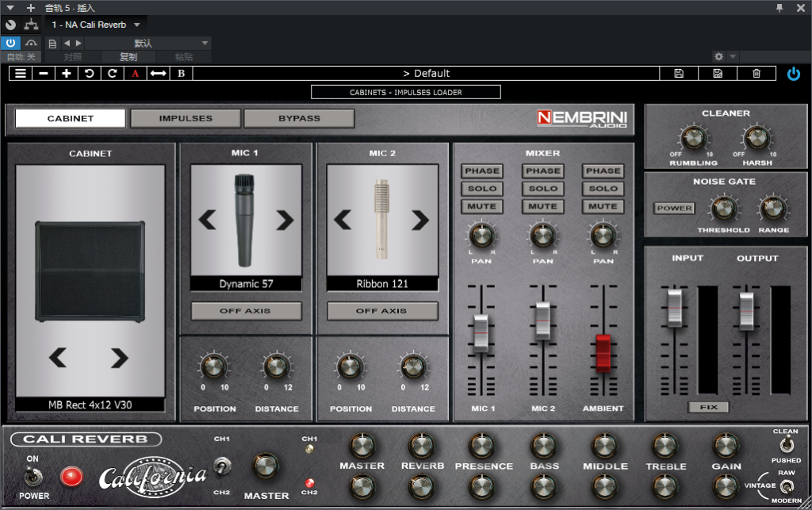The height and width of the screenshot is (510, 812).
Task: Flip the amp ON power switch
Action: point(33,477)
